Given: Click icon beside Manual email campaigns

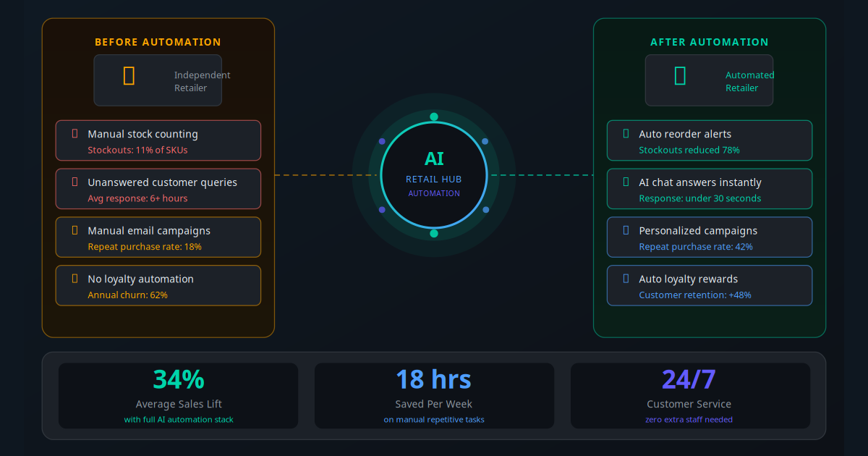Looking at the screenshot, I should point(75,230).
